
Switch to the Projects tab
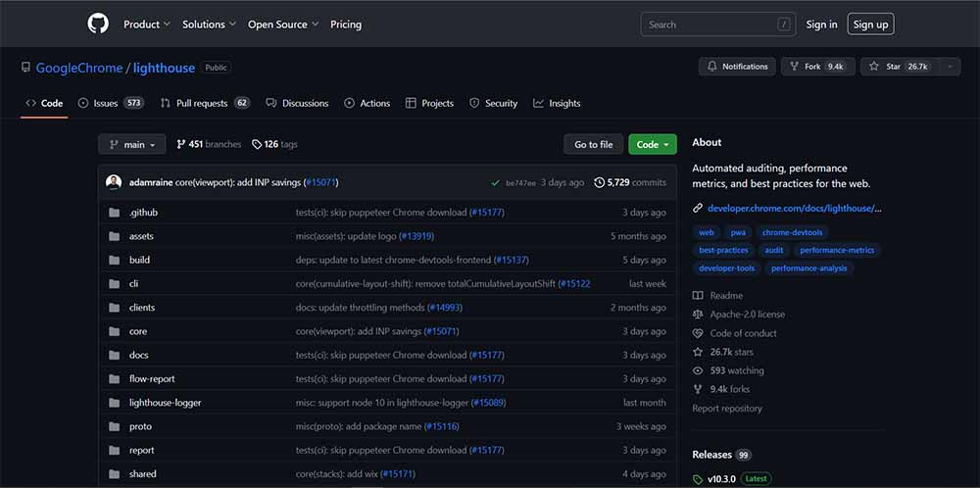(429, 103)
